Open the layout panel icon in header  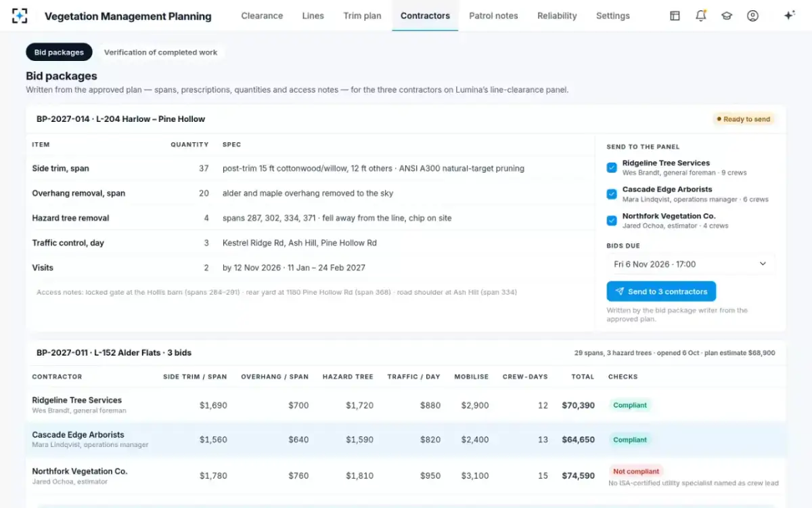pyautogui.click(x=675, y=16)
